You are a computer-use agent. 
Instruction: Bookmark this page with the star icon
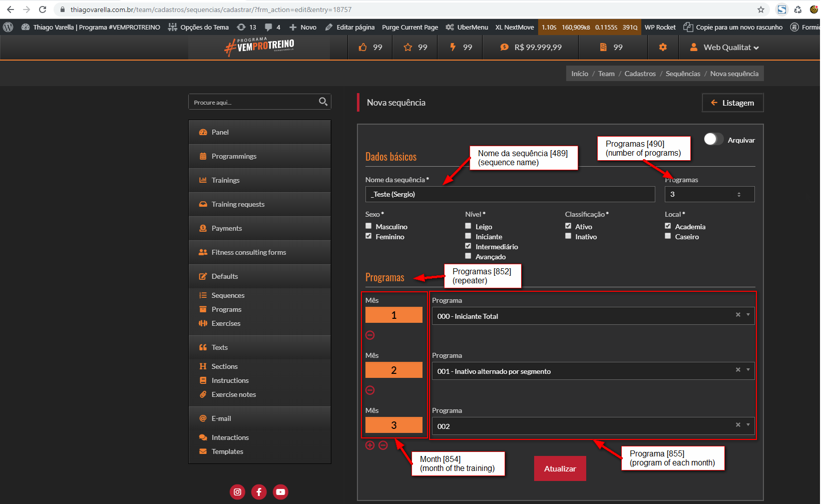click(x=761, y=10)
